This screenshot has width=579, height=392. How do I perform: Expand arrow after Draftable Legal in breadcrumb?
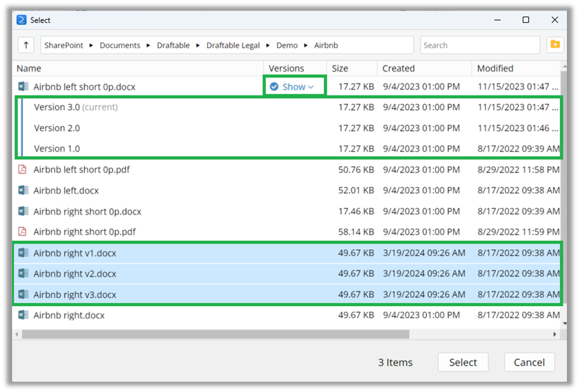point(268,45)
